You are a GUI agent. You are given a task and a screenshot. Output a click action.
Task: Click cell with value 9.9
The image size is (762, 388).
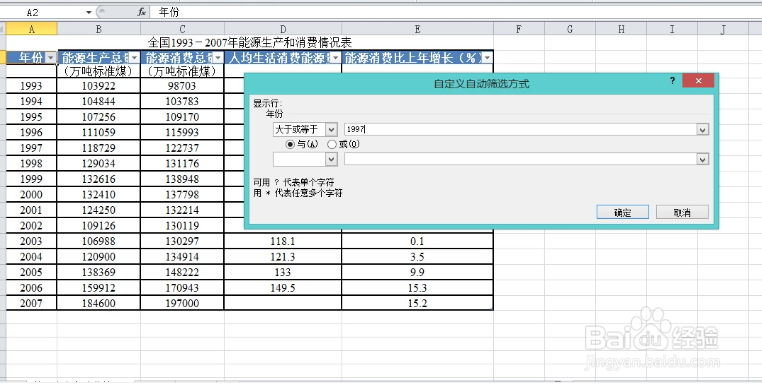417,272
